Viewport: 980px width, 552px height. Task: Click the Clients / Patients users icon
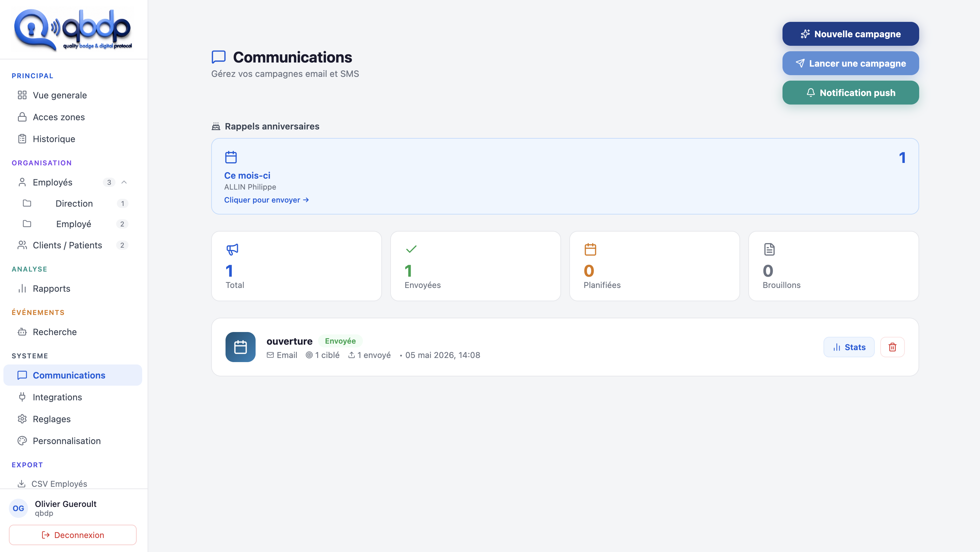(x=22, y=245)
